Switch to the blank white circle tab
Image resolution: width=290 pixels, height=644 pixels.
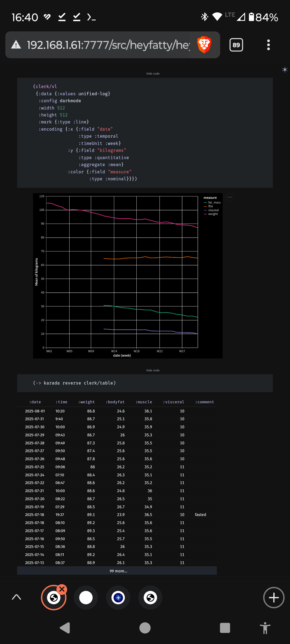[86, 598]
